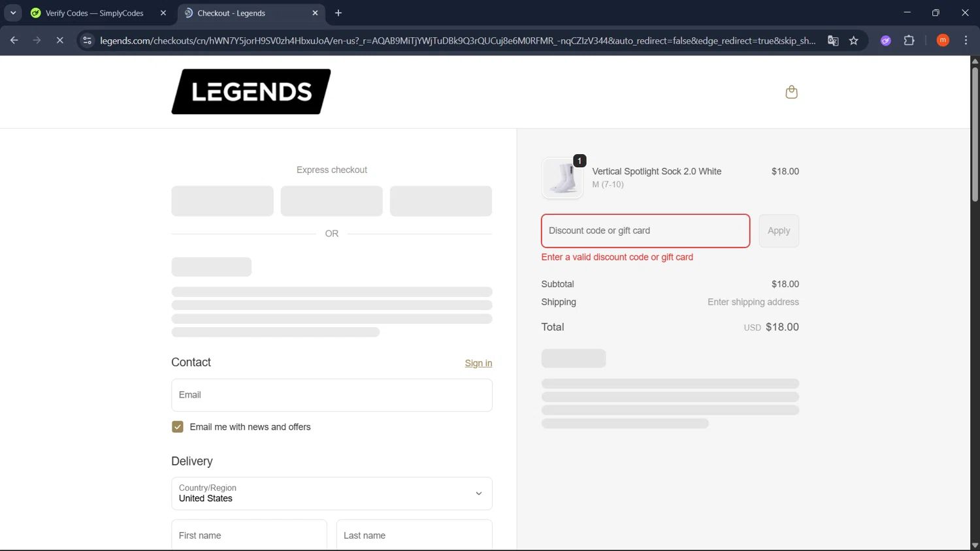Screen dimensions: 980x551
Task: Switch to Verify Codes — SimplyCodes tab
Action: coord(98,13)
